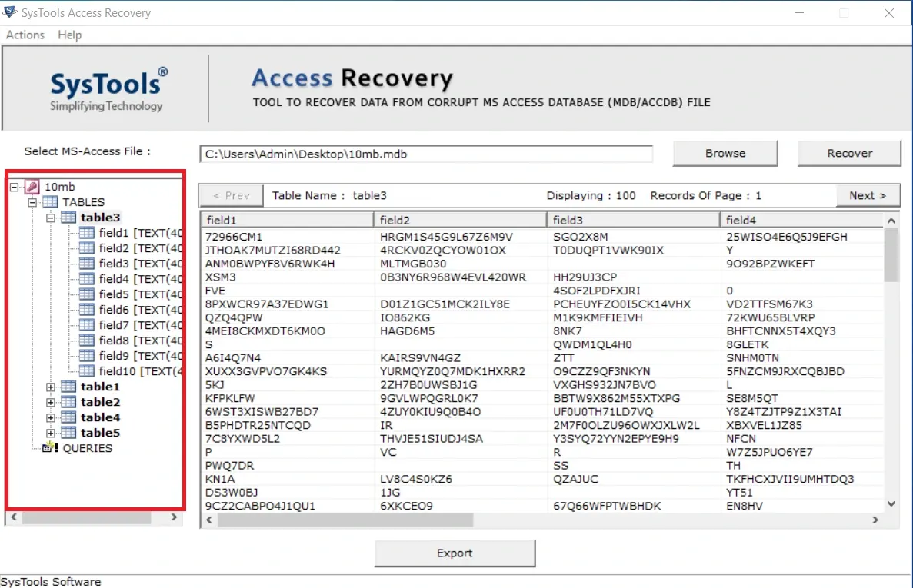Click the field8 column icon
Viewport: 913px width, 588px height.
tap(87, 341)
